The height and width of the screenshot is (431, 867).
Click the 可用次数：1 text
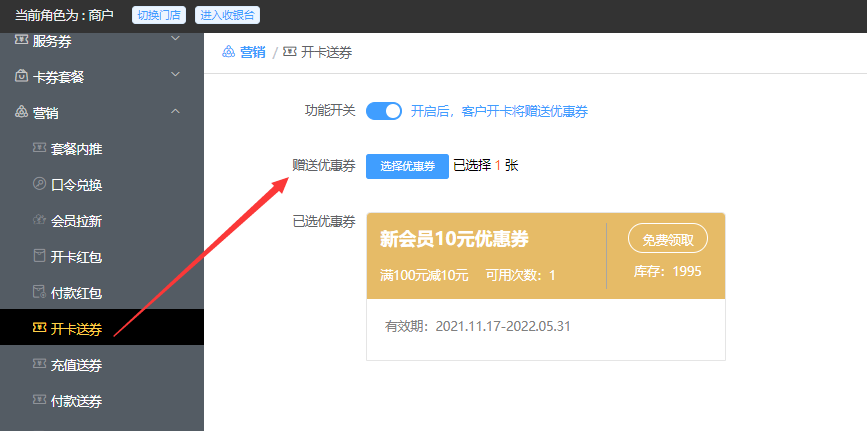click(520, 275)
